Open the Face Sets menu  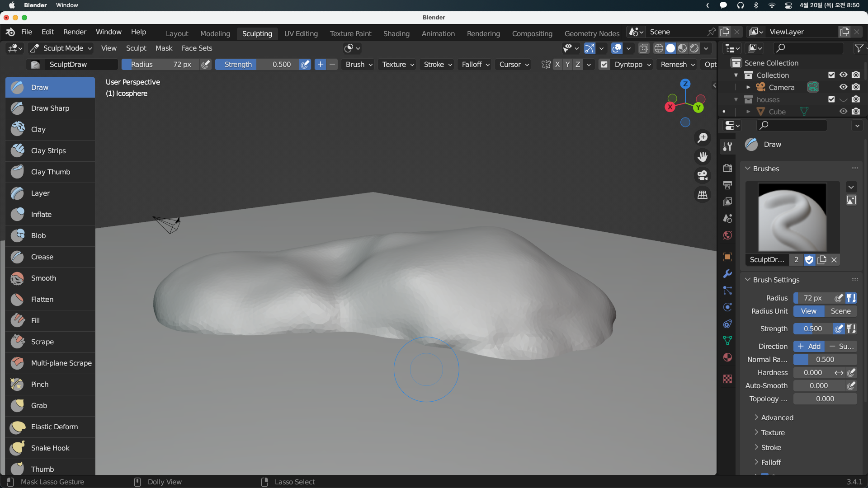[197, 48]
